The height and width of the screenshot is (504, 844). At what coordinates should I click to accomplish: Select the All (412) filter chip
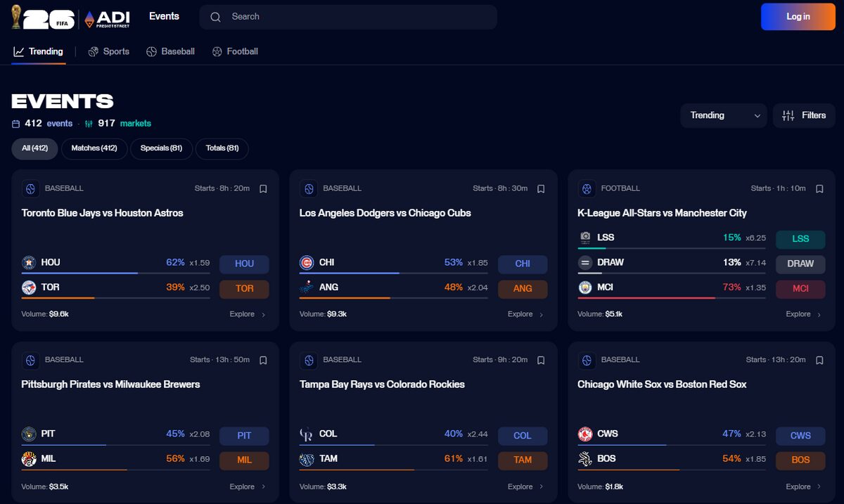[34, 148]
